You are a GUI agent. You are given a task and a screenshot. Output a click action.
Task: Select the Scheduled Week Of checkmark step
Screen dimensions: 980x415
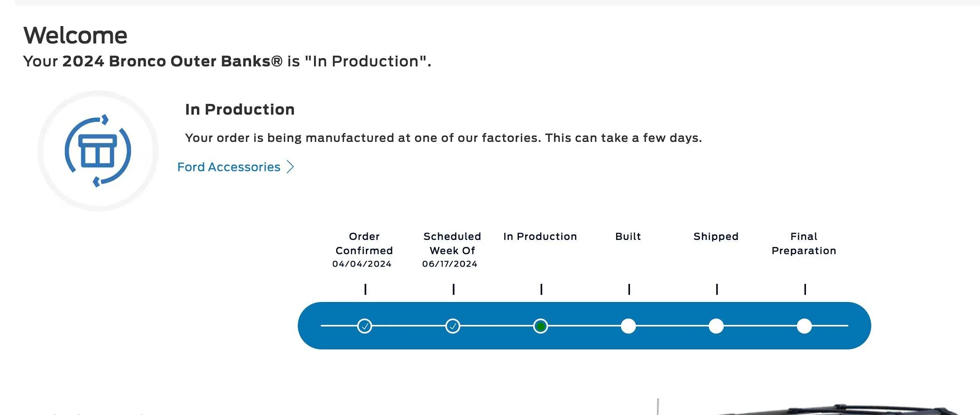coord(453,326)
